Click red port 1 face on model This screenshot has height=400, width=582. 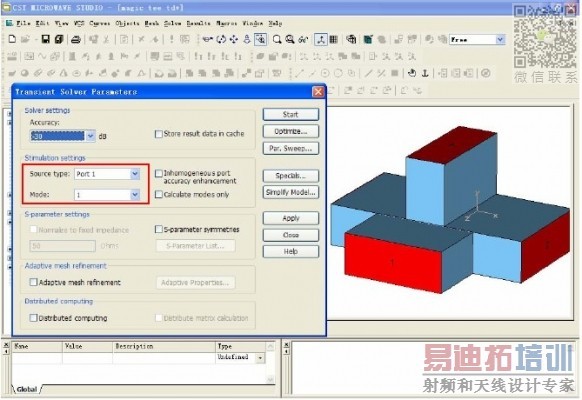tap(393, 263)
